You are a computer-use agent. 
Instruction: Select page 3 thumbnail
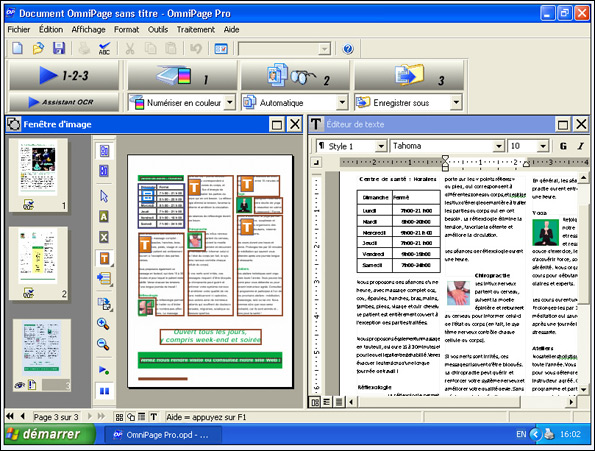coord(41,355)
